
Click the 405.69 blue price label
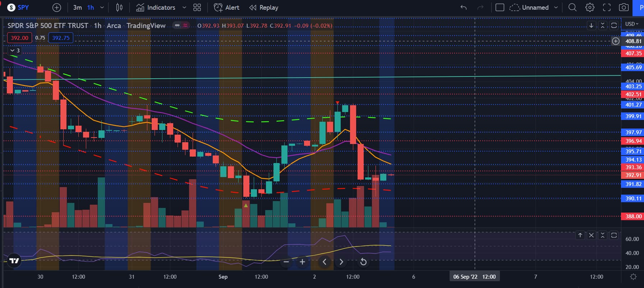click(633, 67)
